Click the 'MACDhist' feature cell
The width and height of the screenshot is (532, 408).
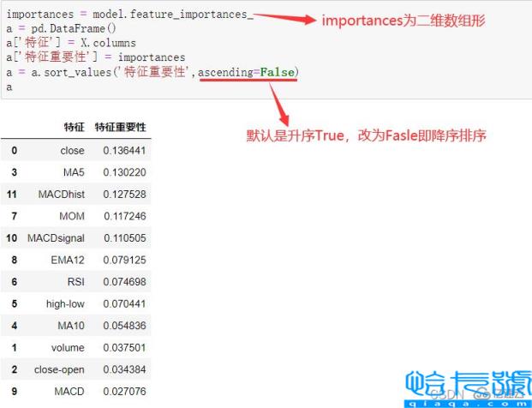[x=62, y=195]
